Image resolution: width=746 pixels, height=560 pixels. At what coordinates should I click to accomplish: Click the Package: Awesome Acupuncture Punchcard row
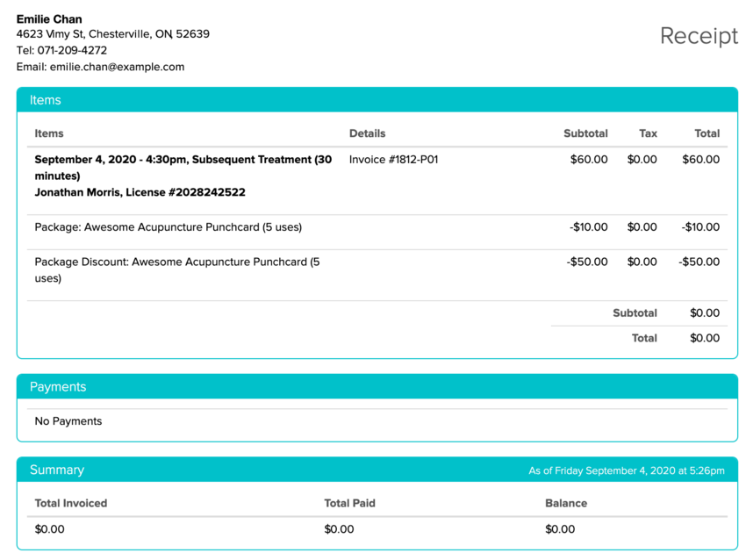coord(168,227)
